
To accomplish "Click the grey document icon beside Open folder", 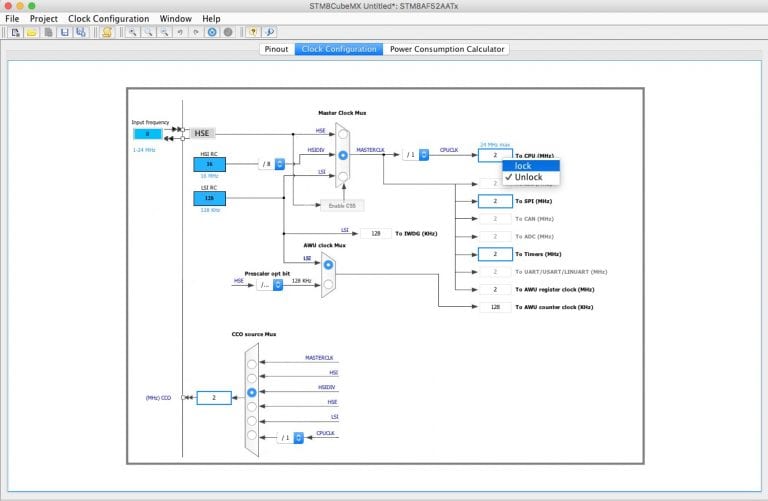I will 48,32.
